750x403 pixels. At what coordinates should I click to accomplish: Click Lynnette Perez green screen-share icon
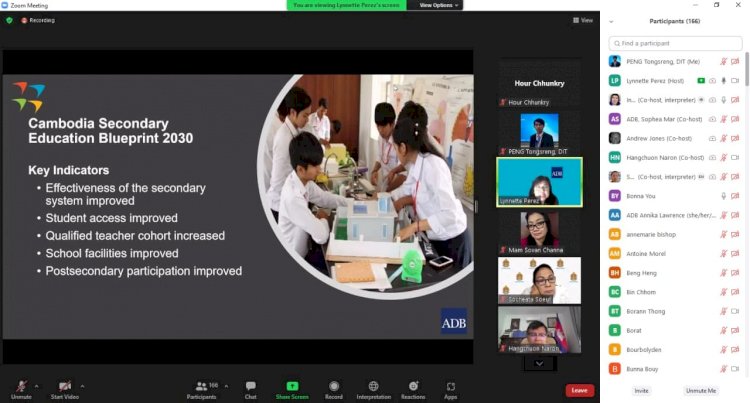(x=701, y=81)
